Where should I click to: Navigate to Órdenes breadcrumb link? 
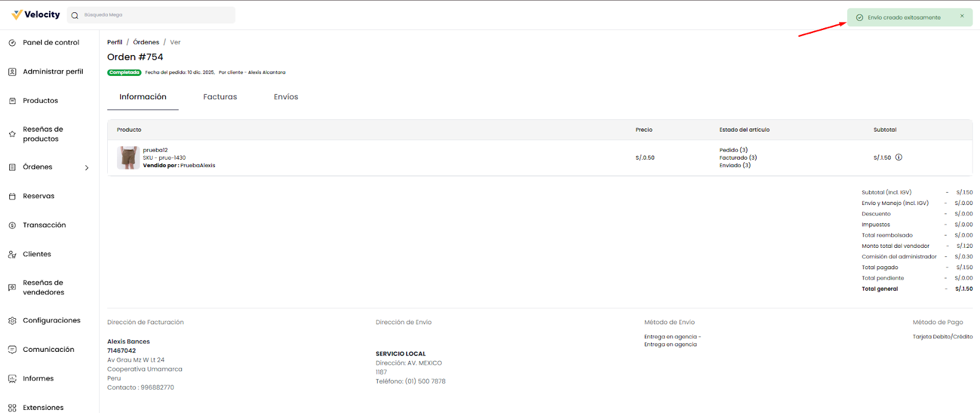pos(146,42)
